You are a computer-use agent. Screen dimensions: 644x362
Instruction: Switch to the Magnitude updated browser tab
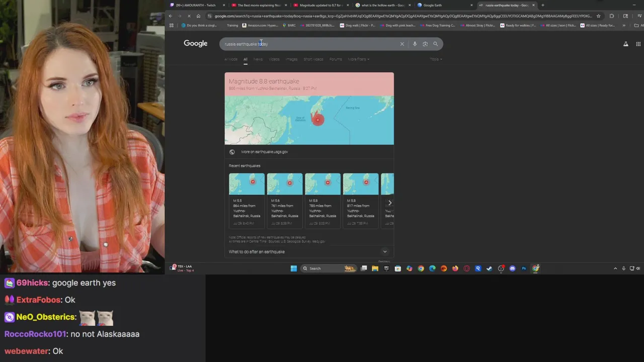[x=320, y=5]
